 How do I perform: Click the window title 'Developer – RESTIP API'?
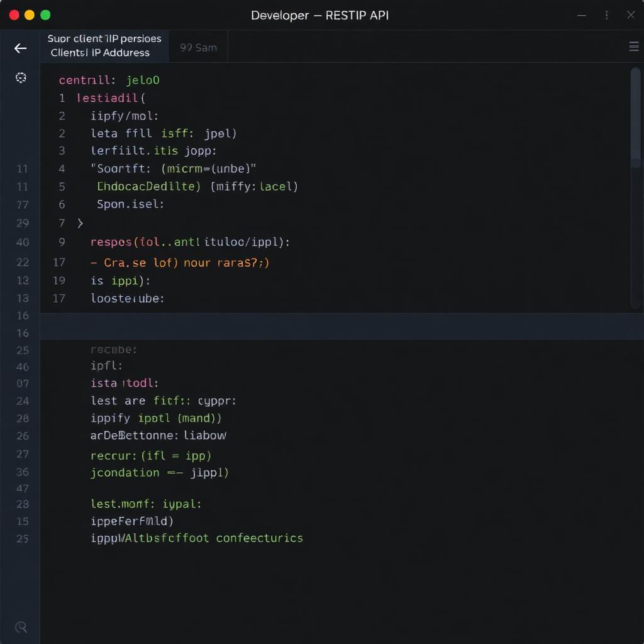(319, 16)
